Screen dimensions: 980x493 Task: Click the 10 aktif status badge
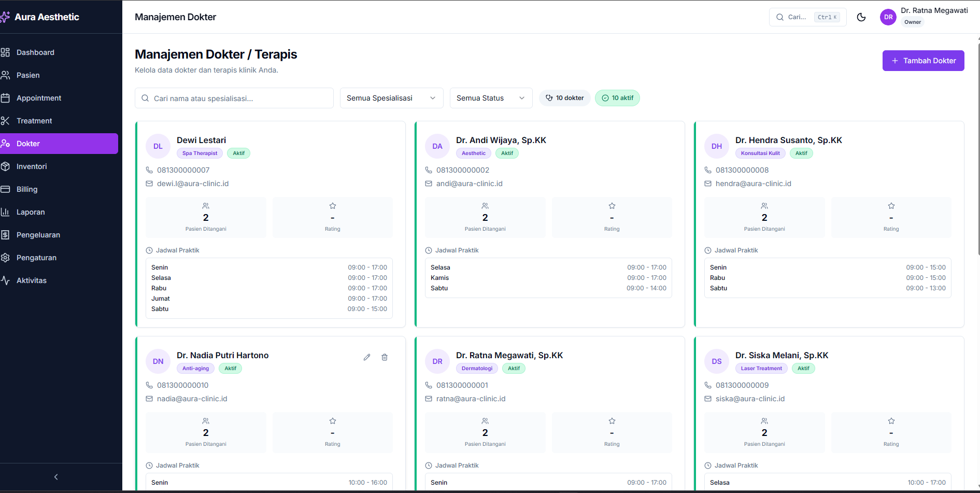click(617, 98)
